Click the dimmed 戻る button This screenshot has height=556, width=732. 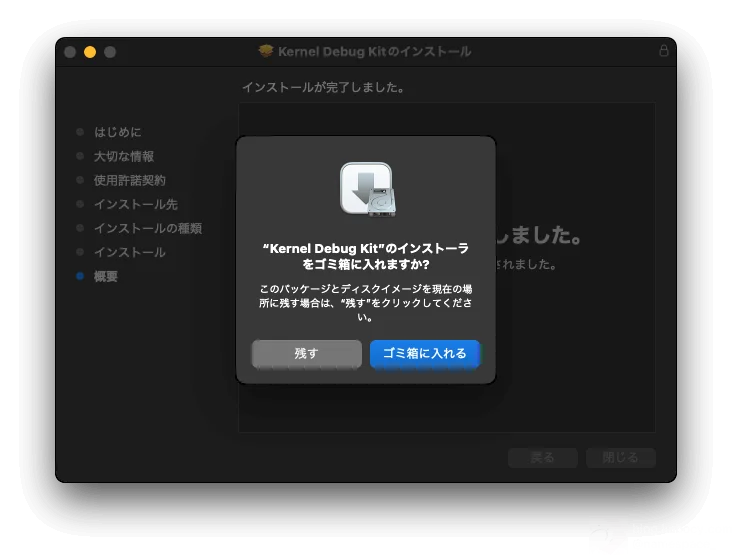pyautogui.click(x=543, y=457)
